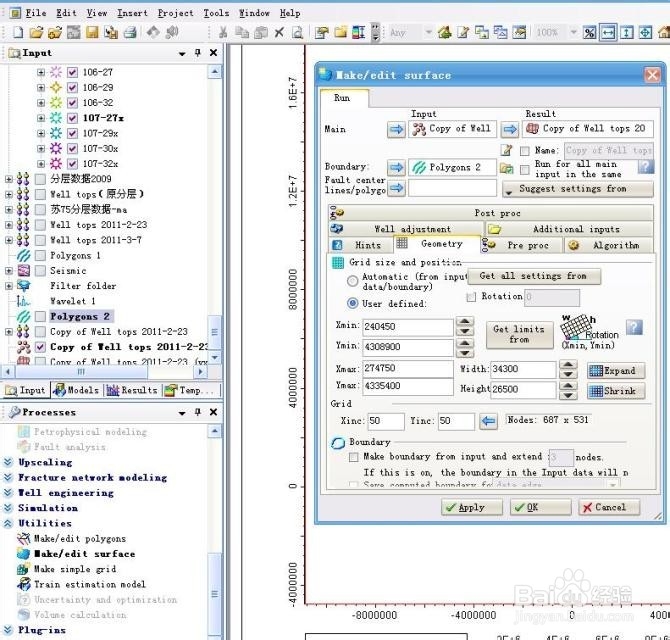Image resolution: width=670 pixels, height=640 pixels.
Task: Click the help question icon near Run for all
Action: 645,166
